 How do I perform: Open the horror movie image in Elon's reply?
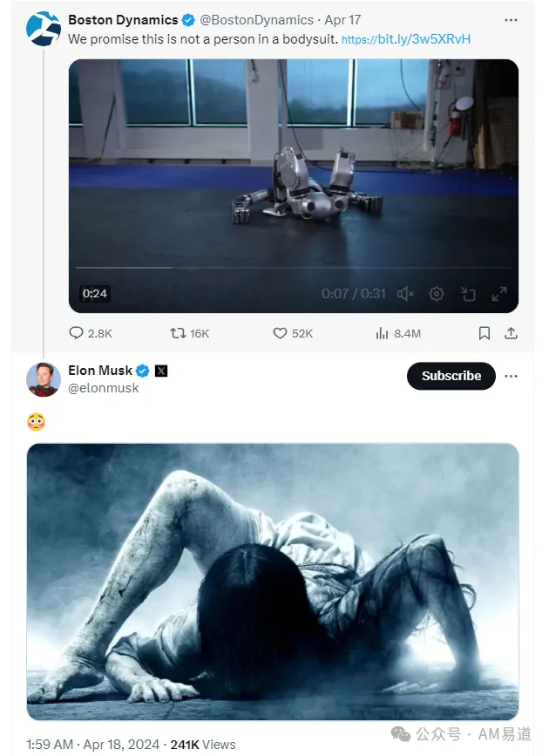(272, 582)
